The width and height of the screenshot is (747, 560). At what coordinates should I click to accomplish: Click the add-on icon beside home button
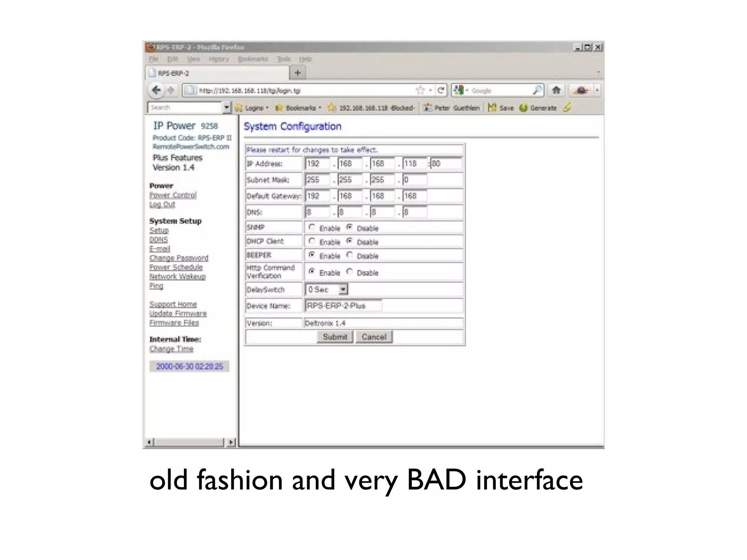[x=581, y=90]
